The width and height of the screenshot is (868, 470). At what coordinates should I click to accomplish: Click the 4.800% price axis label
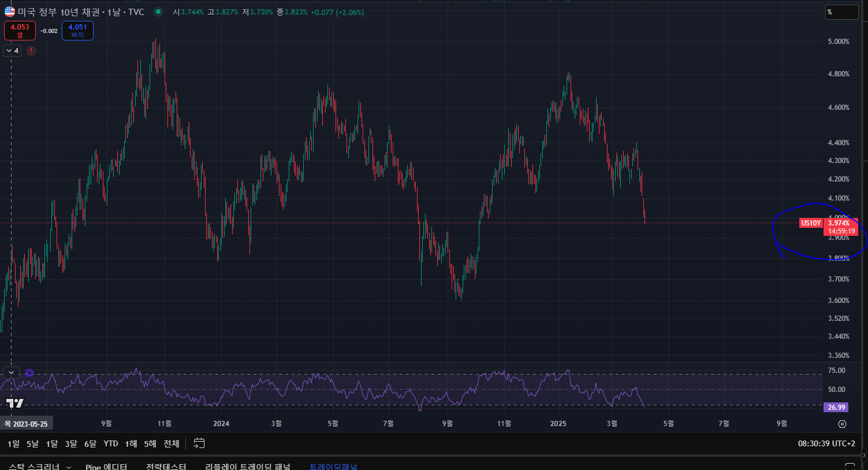point(839,74)
